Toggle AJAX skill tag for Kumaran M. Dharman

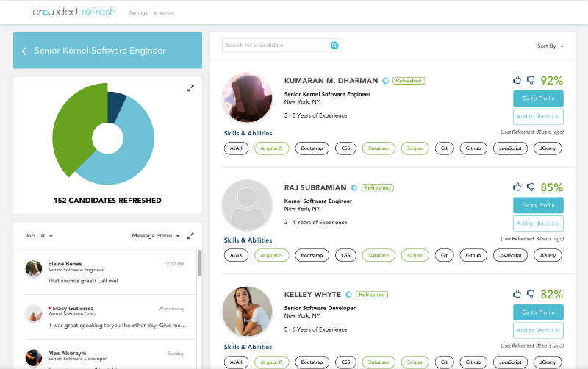(x=236, y=148)
